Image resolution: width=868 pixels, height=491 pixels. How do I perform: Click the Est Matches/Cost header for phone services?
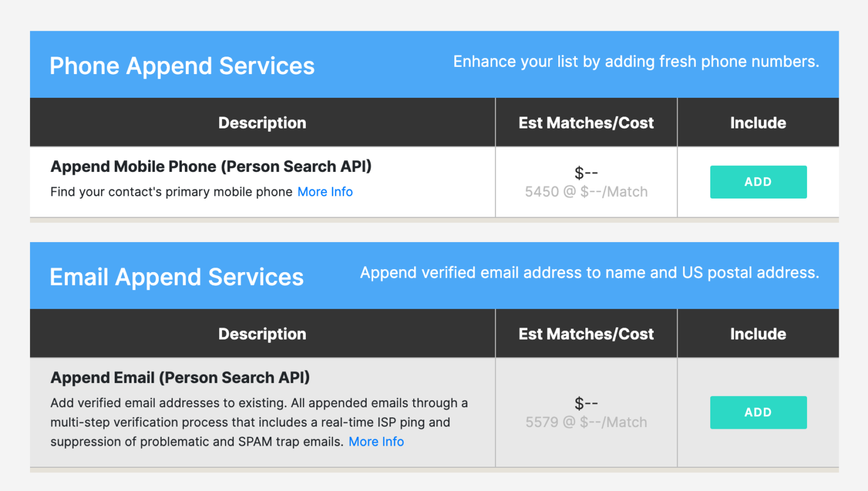coord(585,122)
